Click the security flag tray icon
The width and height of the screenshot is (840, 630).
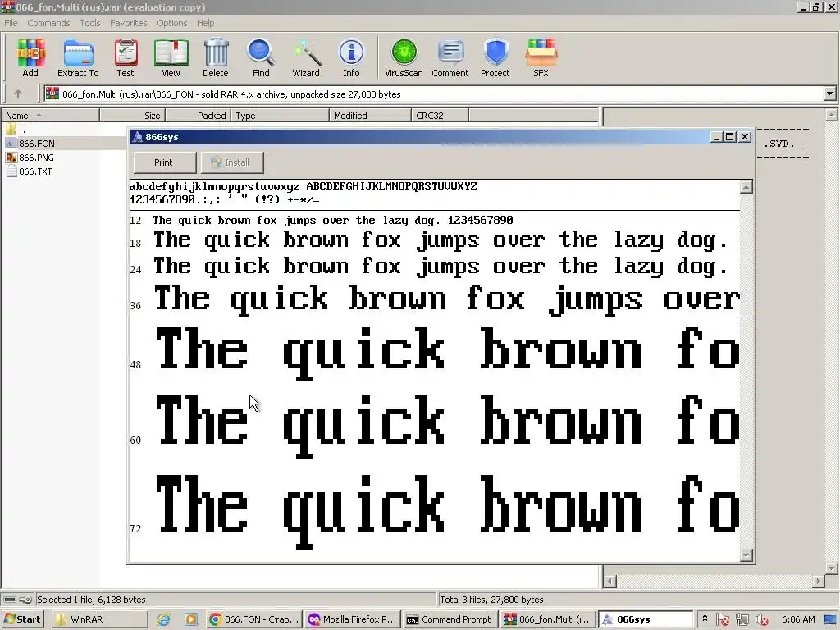click(722, 620)
